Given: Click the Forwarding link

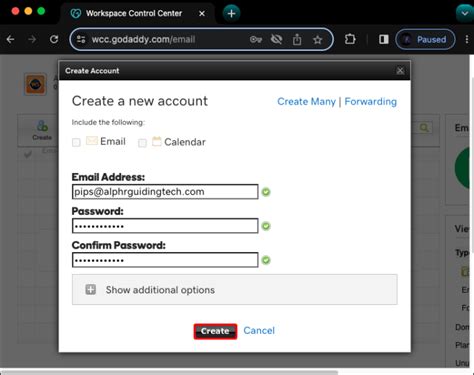Looking at the screenshot, I should (x=371, y=101).
